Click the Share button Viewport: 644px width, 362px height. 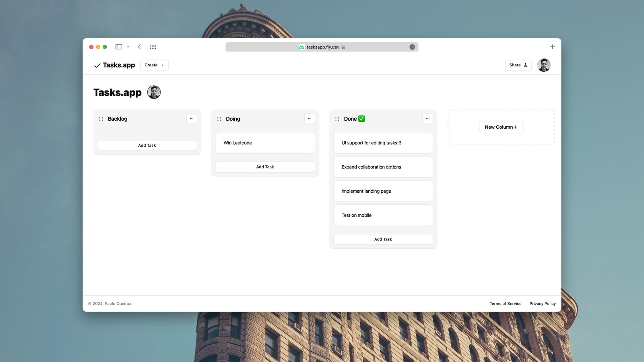(x=518, y=65)
